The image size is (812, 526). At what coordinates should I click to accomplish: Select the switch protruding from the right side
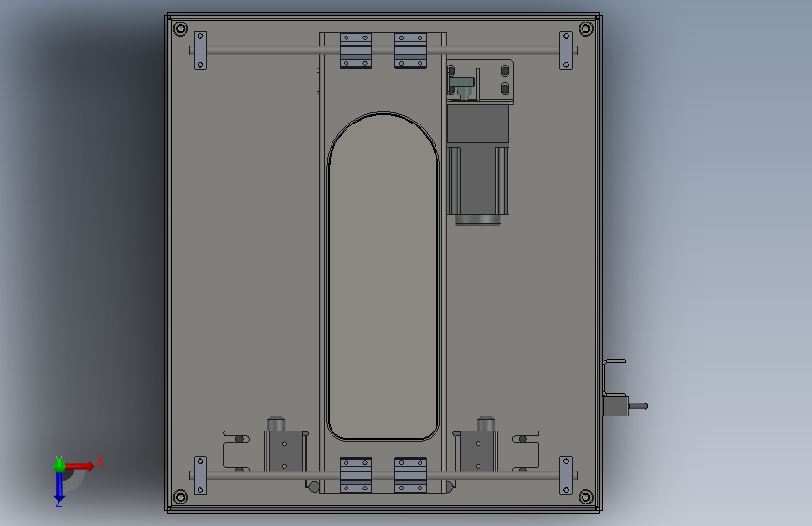click(625, 406)
